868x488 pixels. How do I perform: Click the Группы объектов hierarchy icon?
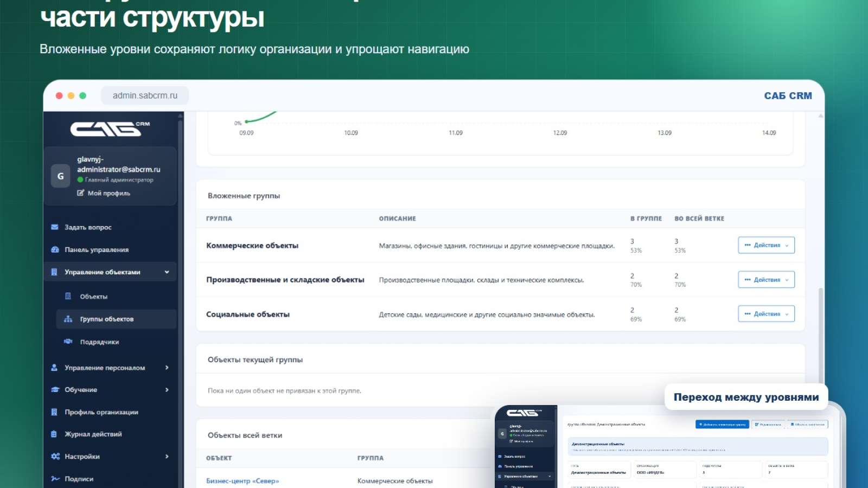(x=68, y=319)
